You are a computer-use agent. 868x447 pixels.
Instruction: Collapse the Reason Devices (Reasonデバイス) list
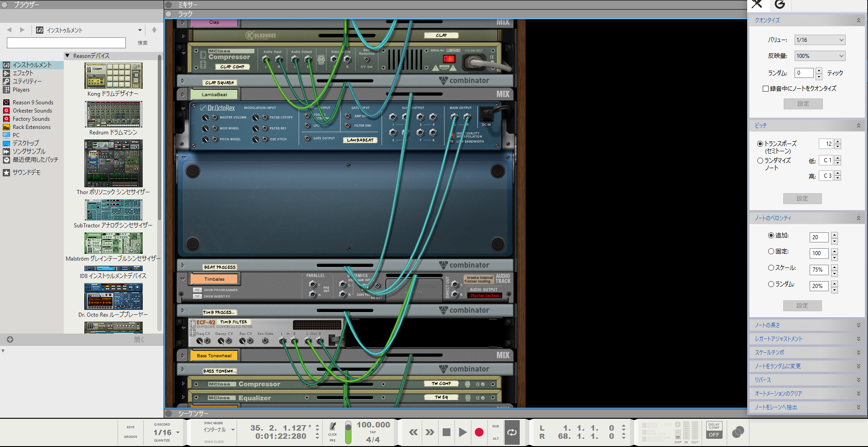67,56
